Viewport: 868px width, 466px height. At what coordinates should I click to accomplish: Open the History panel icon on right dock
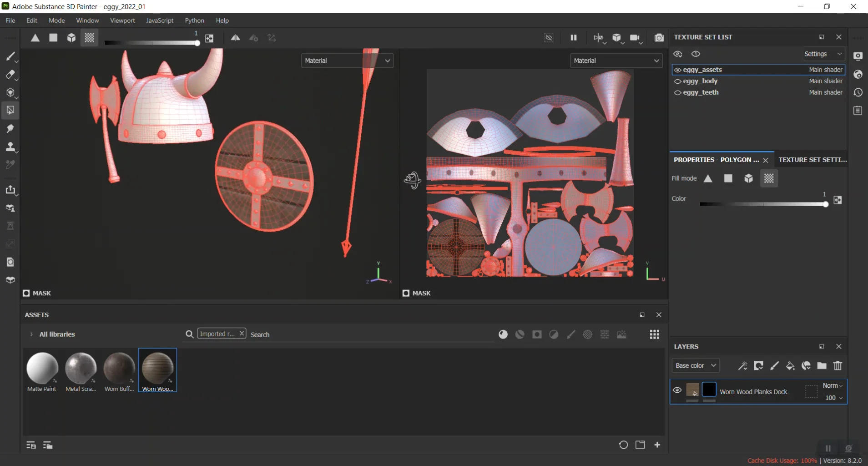(858, 92)
